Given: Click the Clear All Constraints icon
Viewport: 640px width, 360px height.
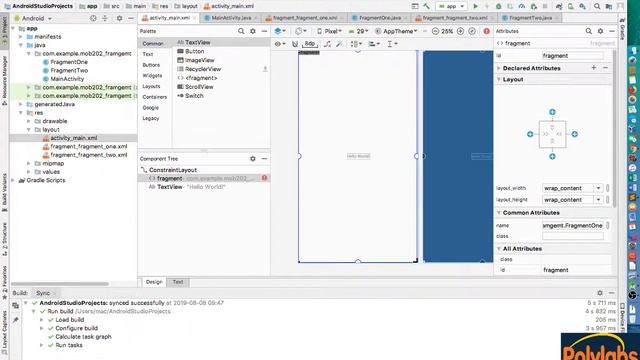Looking at the screenshot, I should (x=327, y=44).
